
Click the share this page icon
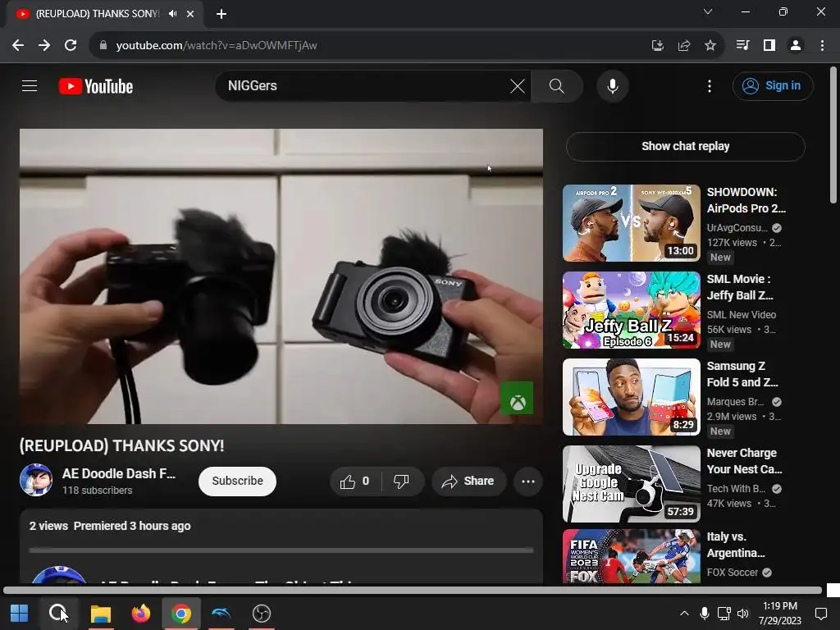coord(683,46)
